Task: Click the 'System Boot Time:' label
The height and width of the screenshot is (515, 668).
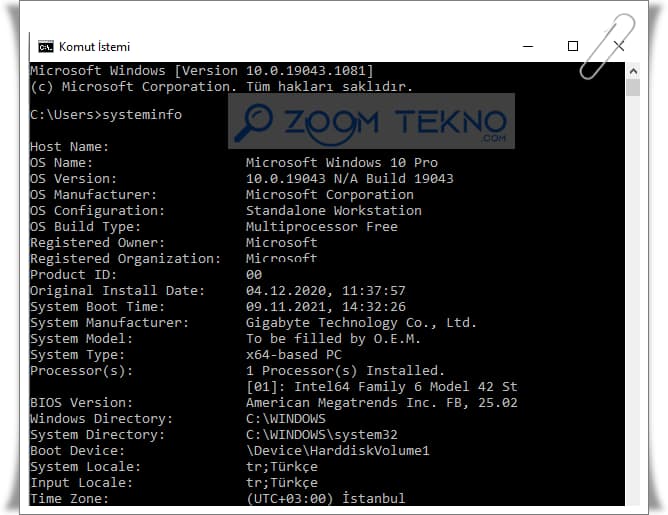Action: click(97, 307)
